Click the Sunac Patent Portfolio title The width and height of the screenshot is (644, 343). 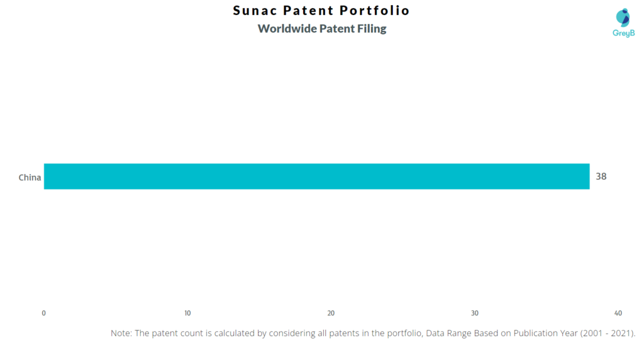coord(321,10)
